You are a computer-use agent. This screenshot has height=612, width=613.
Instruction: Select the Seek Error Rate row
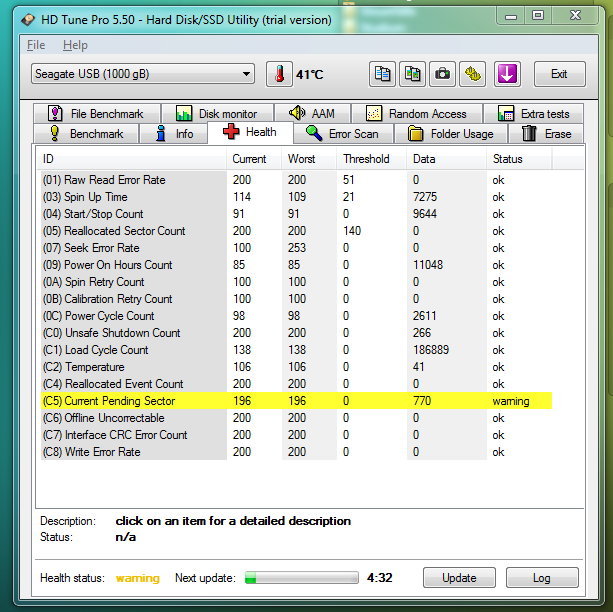click(x=296, y=248)
